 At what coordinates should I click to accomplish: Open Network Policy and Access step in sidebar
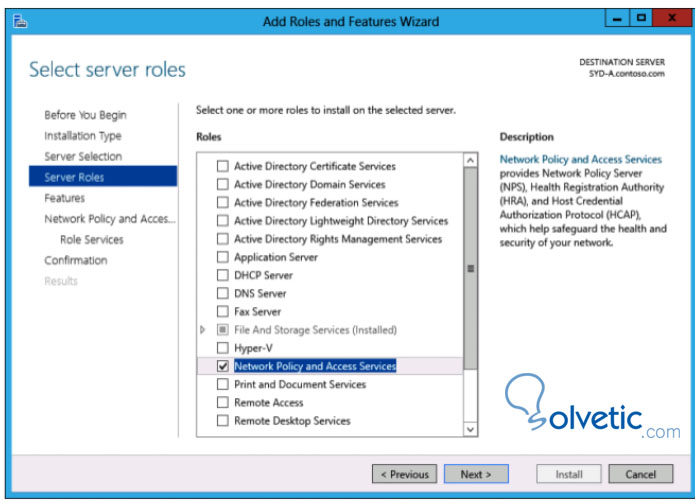click(110, 219)
